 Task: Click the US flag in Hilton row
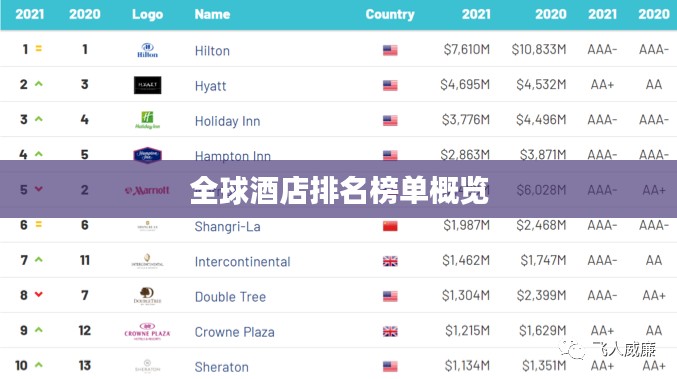tap(390, 51)
